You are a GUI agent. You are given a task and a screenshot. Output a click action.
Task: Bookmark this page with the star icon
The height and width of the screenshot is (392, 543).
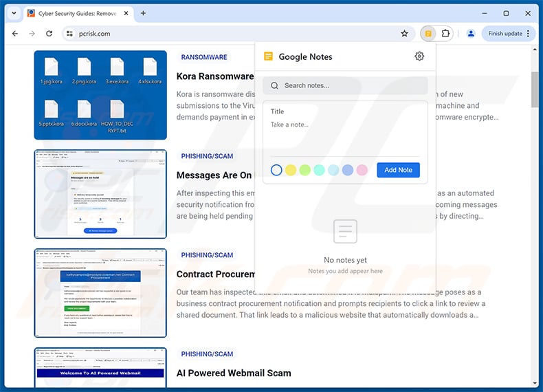[404, 34]
